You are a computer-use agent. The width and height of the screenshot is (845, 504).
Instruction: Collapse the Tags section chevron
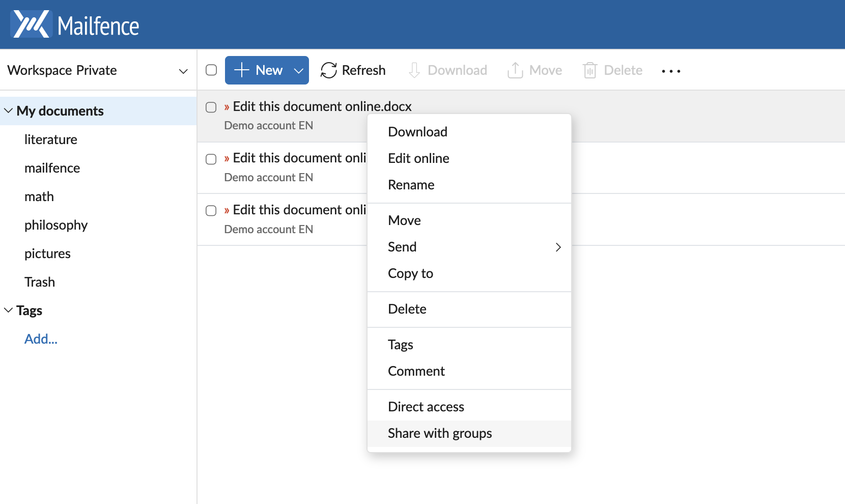9,310
